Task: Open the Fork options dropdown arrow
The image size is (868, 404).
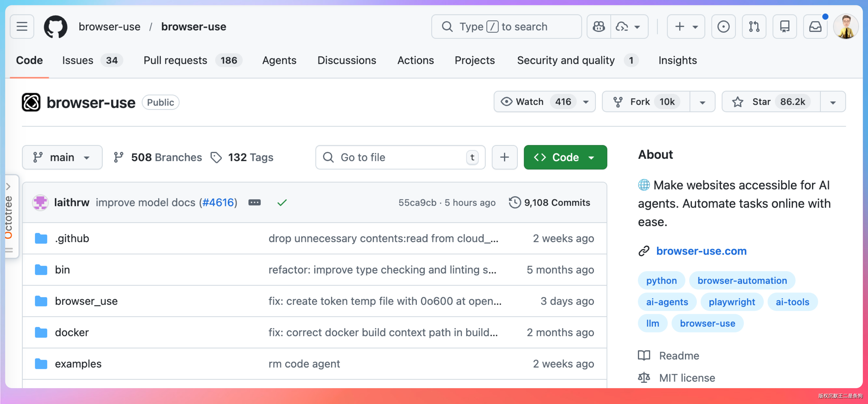Action: [702, 102]
